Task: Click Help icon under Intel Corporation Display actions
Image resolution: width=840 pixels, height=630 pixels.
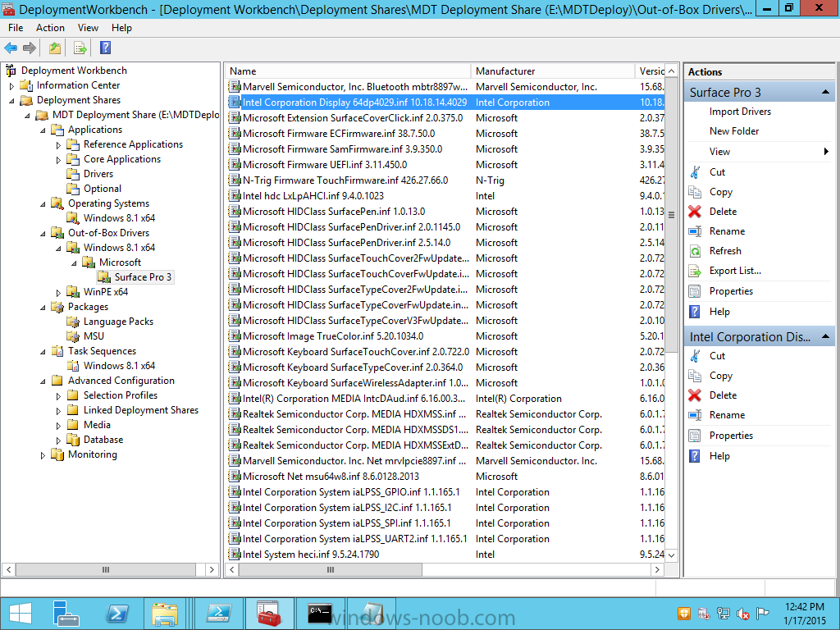Action: (x=695, y=456)
